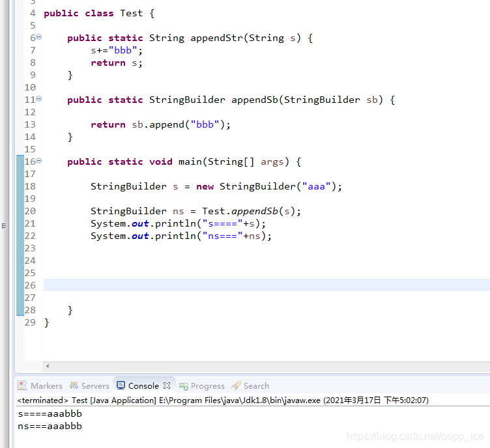Screen dimensions: 490x448
Task: Click the "s====" string literal
Action: click(x=222, y=223)
